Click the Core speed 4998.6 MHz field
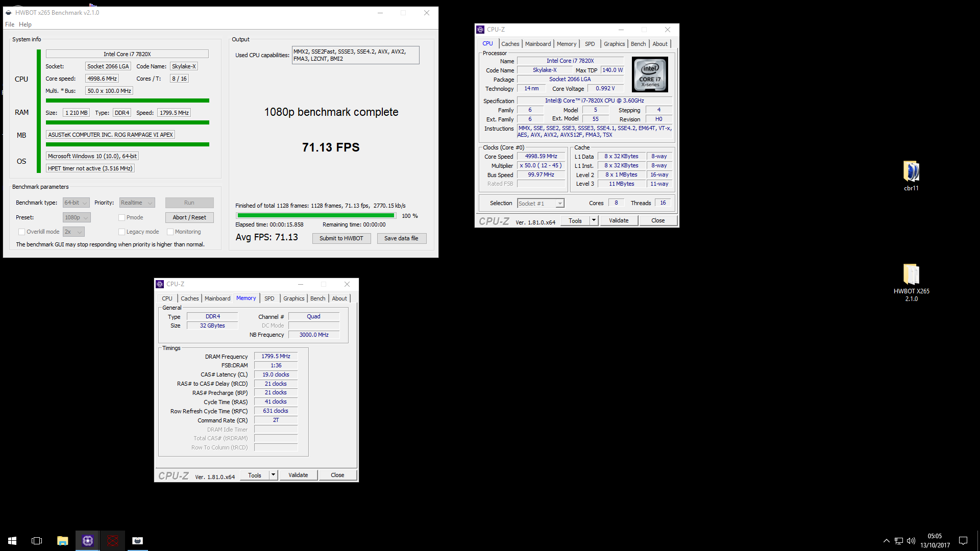The height and width of the screenshot is (551, 980). click(102, 79)
